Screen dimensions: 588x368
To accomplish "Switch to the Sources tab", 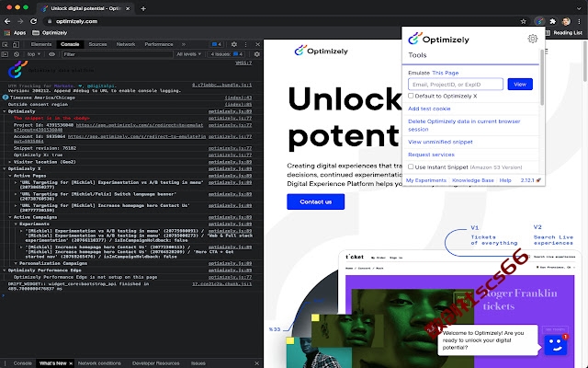I will [97, 44].
